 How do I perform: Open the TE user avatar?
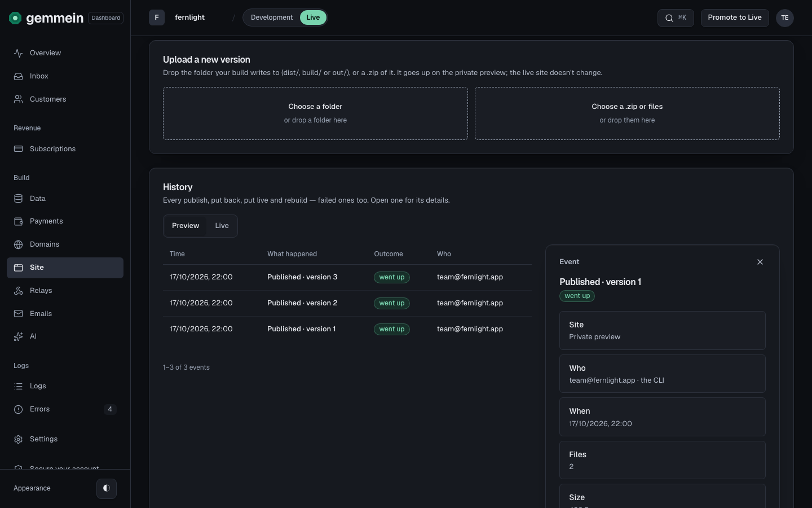[x=785, y=18]
